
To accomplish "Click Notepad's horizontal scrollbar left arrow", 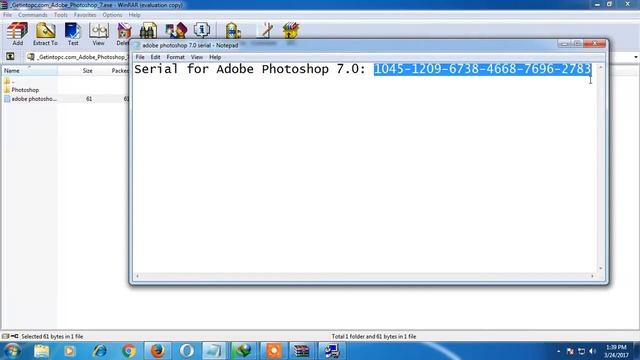I will tap(137, 276).
